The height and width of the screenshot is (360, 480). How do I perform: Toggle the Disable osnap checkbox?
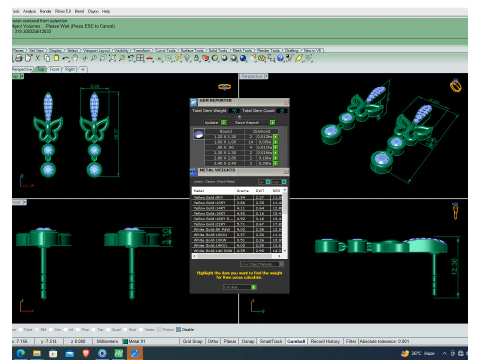(178, 329)
